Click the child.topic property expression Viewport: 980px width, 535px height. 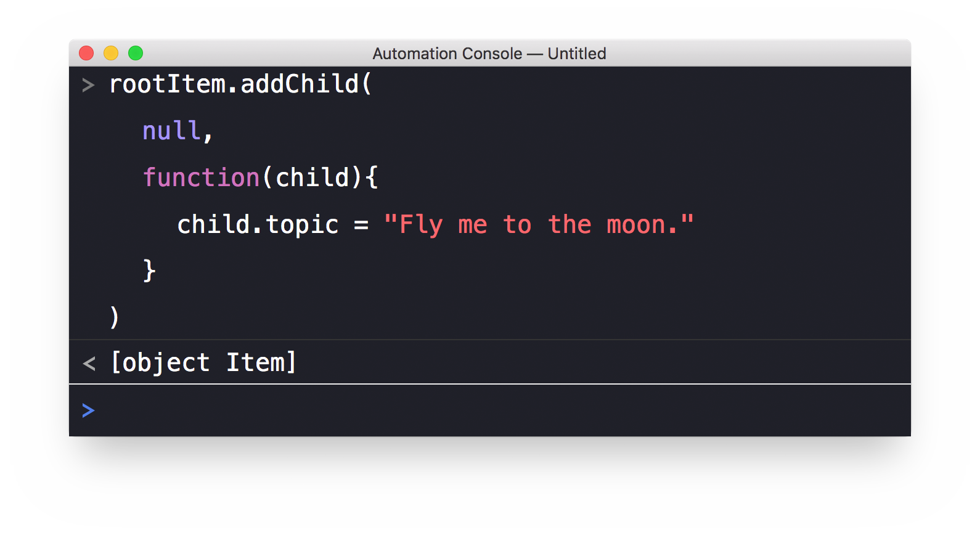(258, 224)
